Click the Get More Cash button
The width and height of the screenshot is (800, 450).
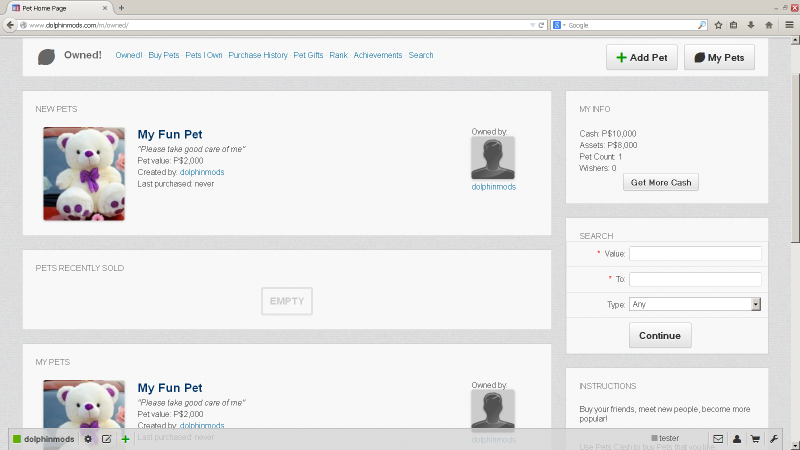pos(661,182)
